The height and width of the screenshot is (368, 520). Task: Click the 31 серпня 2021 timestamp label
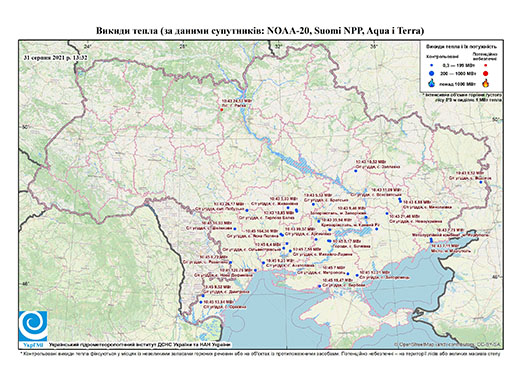click(56, 57)
